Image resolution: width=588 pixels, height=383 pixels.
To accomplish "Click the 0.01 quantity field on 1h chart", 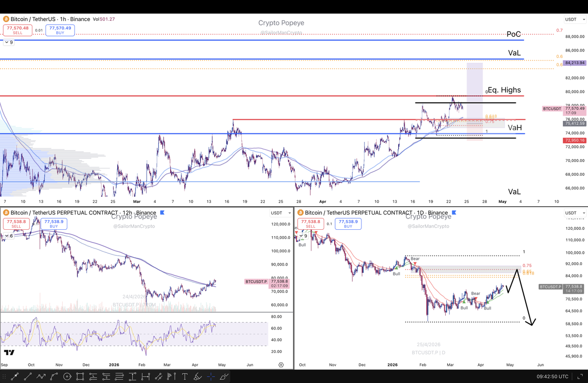I will pos(39,30).
